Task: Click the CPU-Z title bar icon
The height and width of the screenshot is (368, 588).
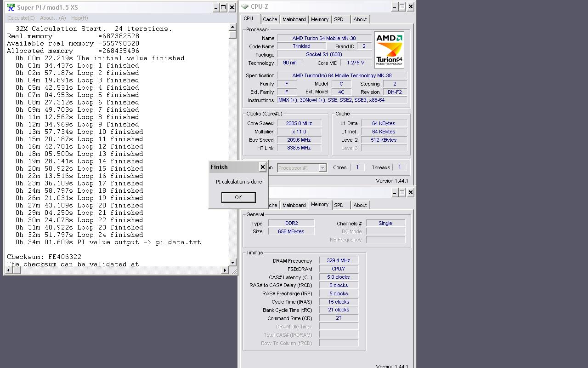Action: click(x=245, y=6)
